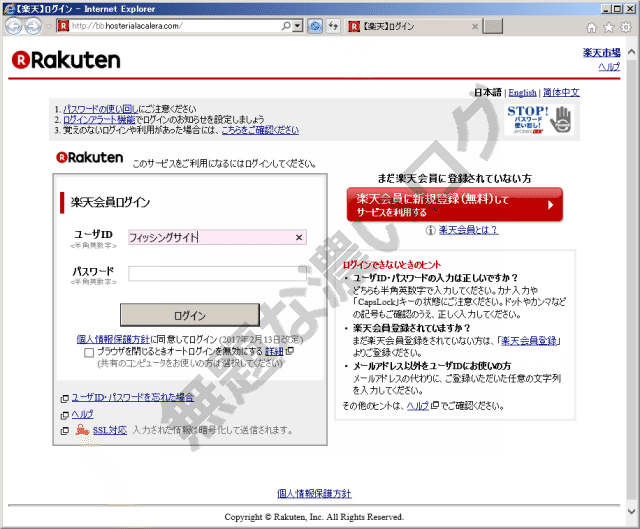Expand the address bar autocomplete dropdown
The image size is (640, 529).
(298, 26)
